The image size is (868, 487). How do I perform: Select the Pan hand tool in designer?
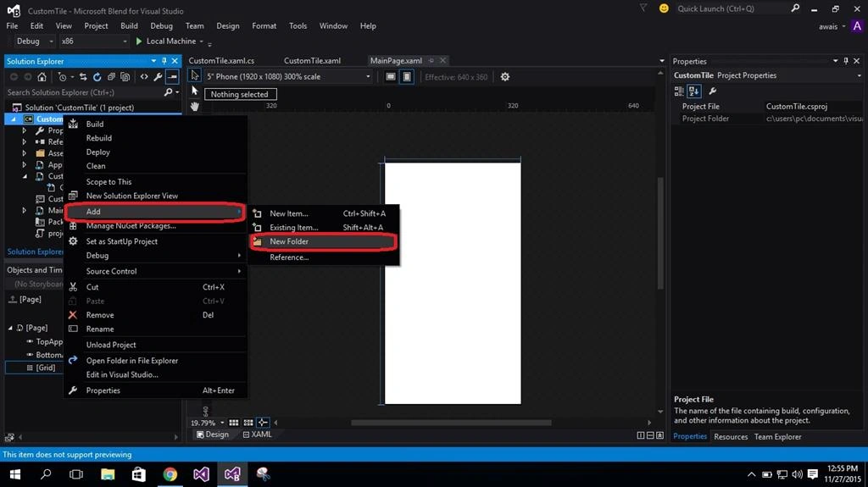click(x=194, y=106)
